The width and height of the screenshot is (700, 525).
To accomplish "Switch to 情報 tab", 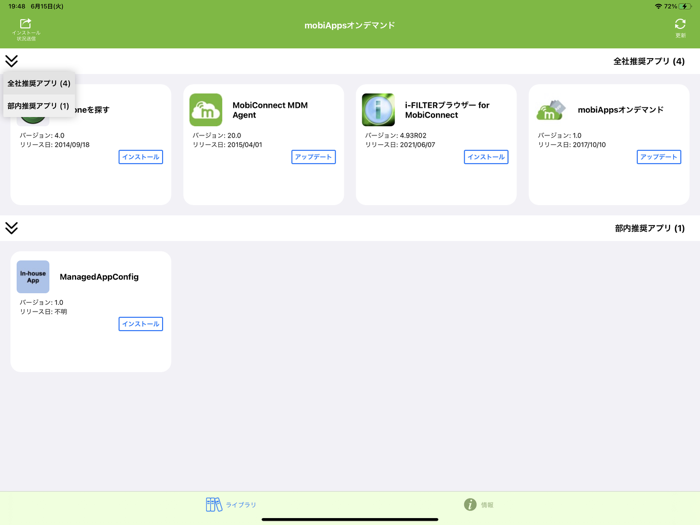I will tap(479, 505).
